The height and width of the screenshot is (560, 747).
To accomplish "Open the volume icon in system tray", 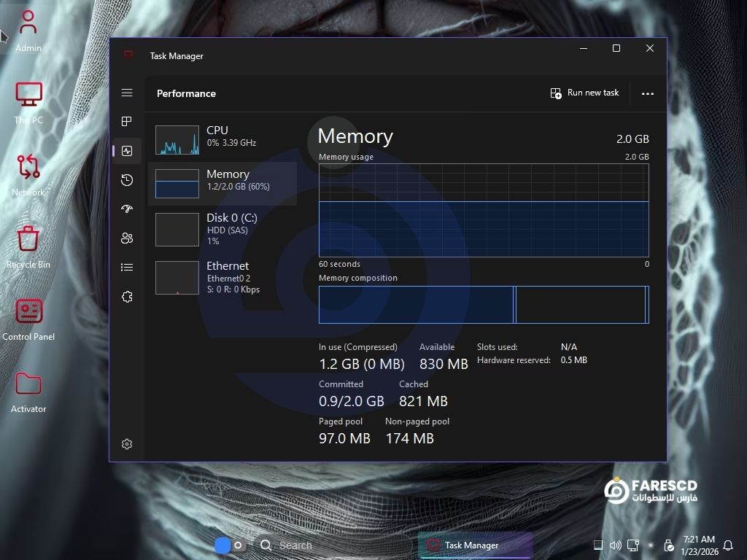I will [x=615, y=545].
